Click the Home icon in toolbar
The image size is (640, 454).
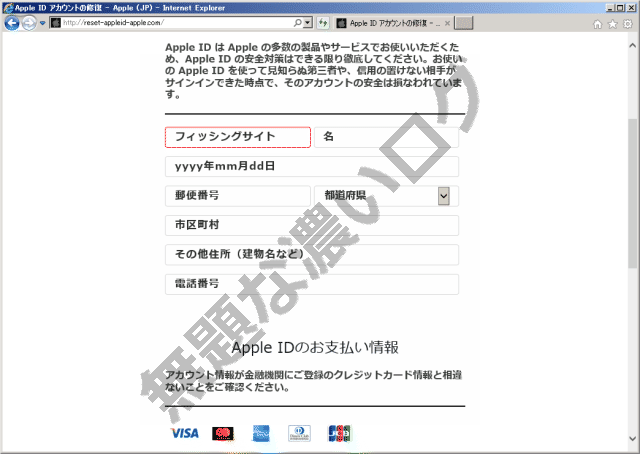coord(597,24)
